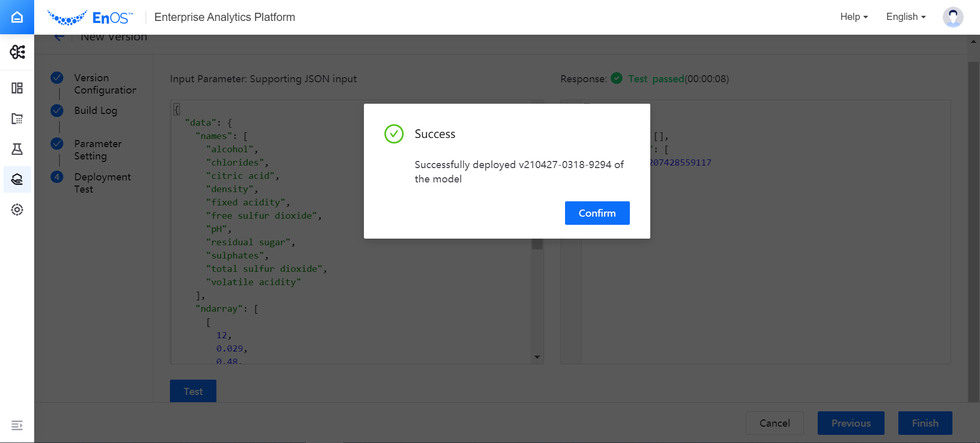980x443 pixels.
Task: Click the page vertical scrollbar thumb
Action: (973, 232)
